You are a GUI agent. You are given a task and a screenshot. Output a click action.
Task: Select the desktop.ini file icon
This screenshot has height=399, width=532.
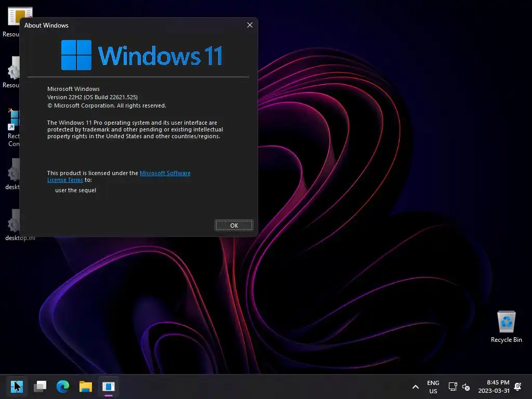pos(20,224)
